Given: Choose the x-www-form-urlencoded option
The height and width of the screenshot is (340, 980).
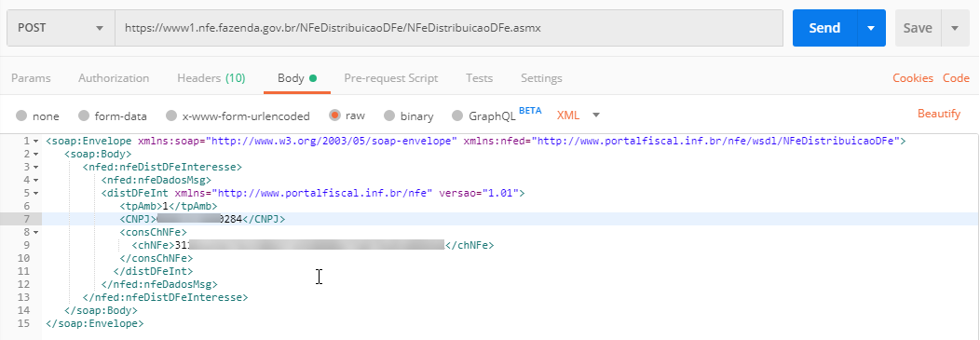Looking at the screenshot, I should (238, 116).
